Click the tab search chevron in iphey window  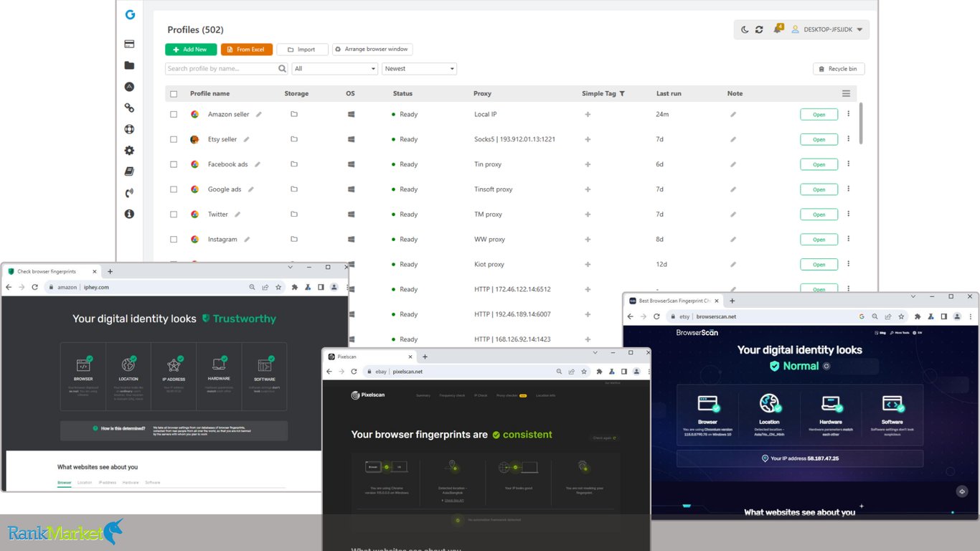click(291, 267)
